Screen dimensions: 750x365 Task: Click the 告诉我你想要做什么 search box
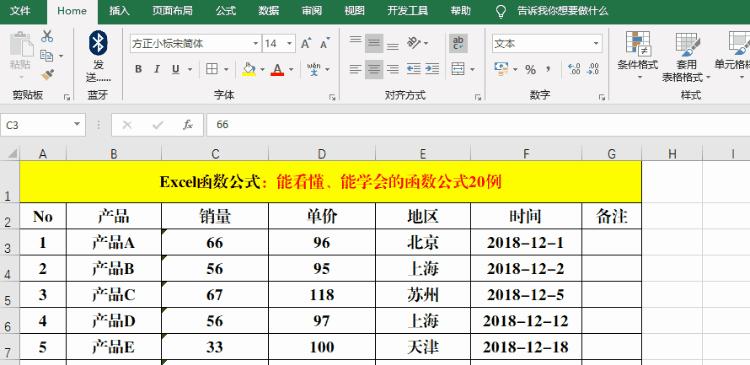point(562,11)
